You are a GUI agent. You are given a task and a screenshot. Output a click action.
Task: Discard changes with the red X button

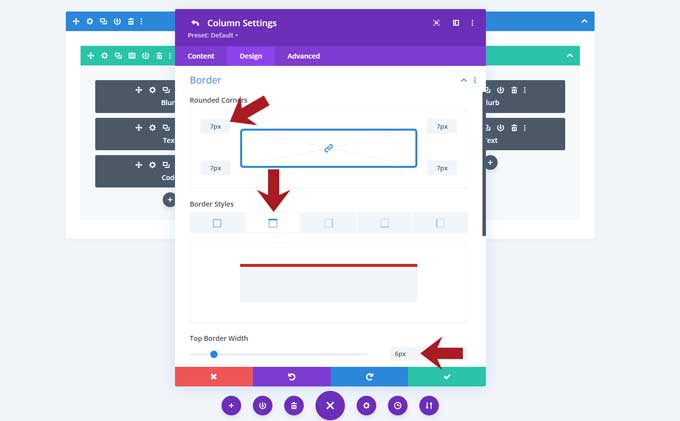[x=214, y=377]
